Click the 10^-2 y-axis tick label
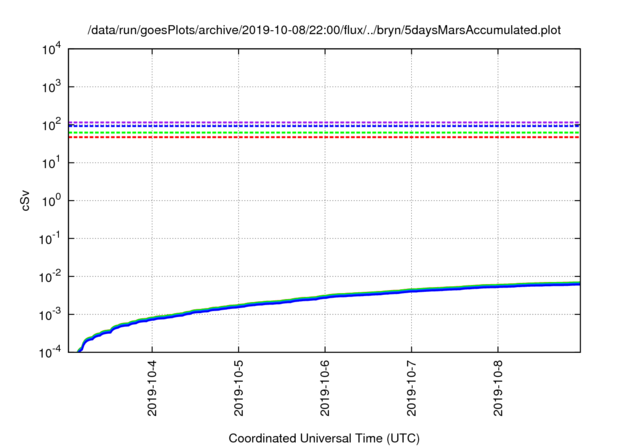 [50, 277]
